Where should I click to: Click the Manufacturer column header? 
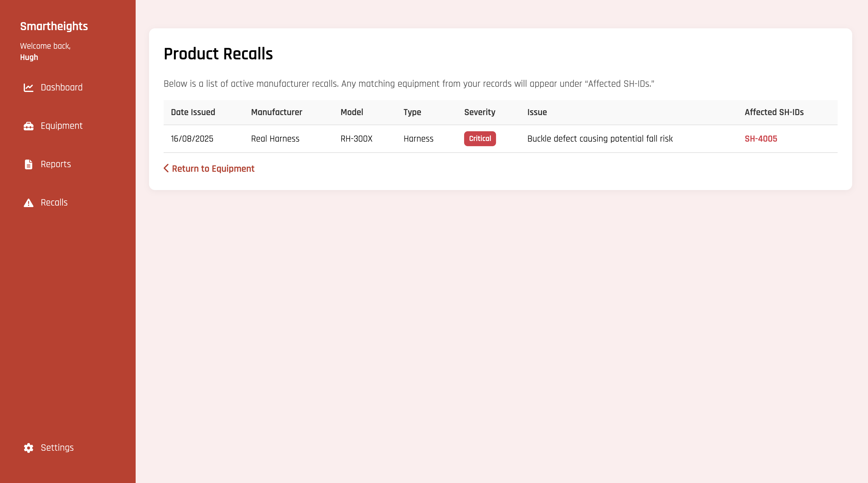(276, 112)
